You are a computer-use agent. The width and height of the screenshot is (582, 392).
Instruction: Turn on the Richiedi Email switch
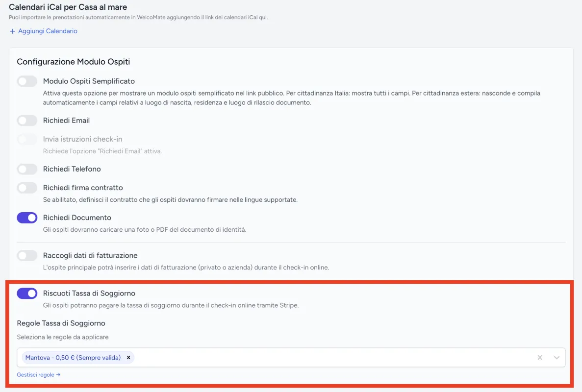[x=27, y=121]
